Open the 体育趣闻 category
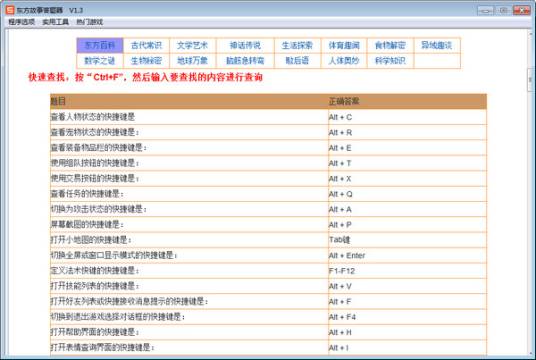Image resolution: width=536 pixels, height=360 pixels. (x=344, y=45)
